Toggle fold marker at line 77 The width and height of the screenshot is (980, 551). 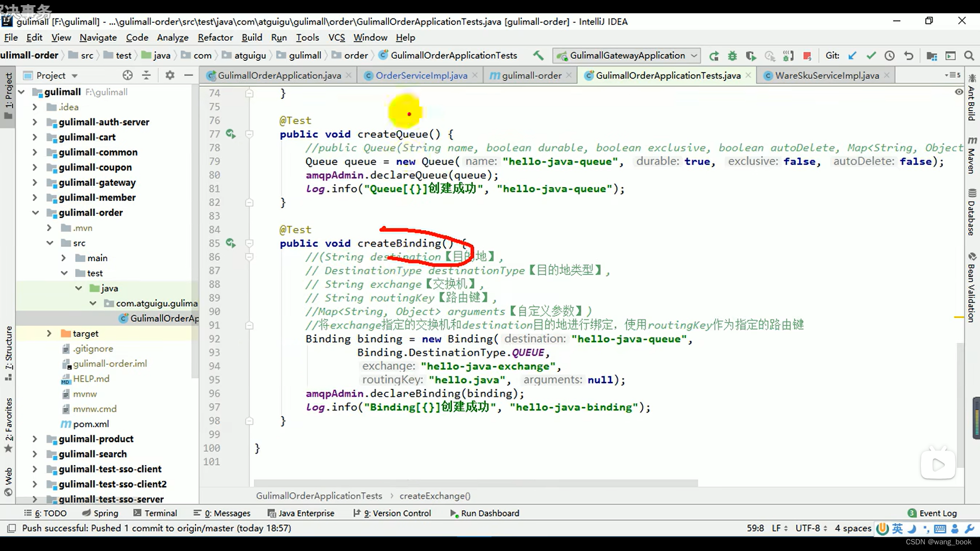coord(249,134)
